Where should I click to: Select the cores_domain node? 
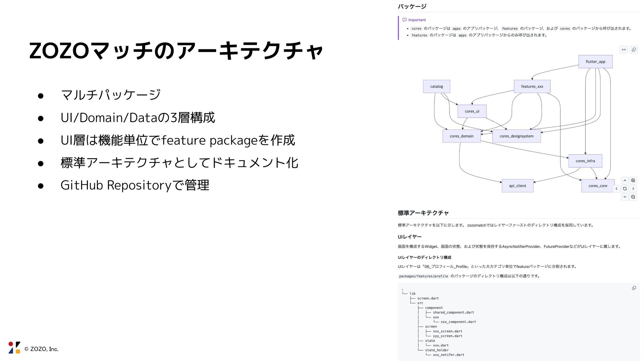[x=462, y=136]
